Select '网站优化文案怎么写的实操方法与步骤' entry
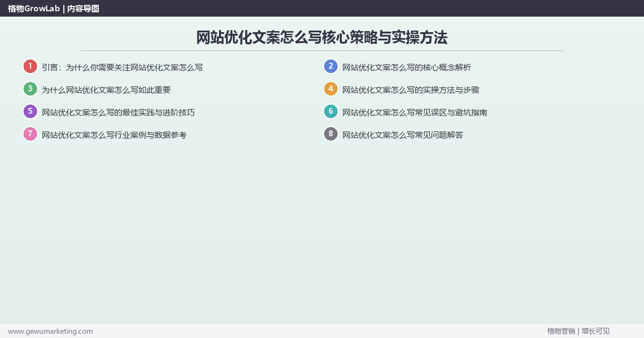The image size is (644, 338). pos(411,90)
